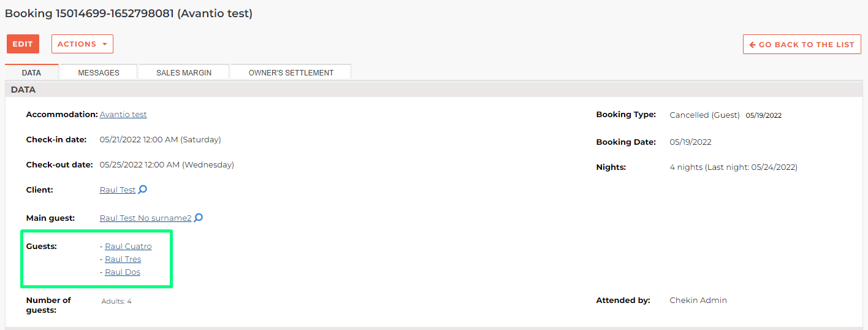
Task: Select the Owner's Settlement tab
Action: pyautogui.click(x=291, y=72)
